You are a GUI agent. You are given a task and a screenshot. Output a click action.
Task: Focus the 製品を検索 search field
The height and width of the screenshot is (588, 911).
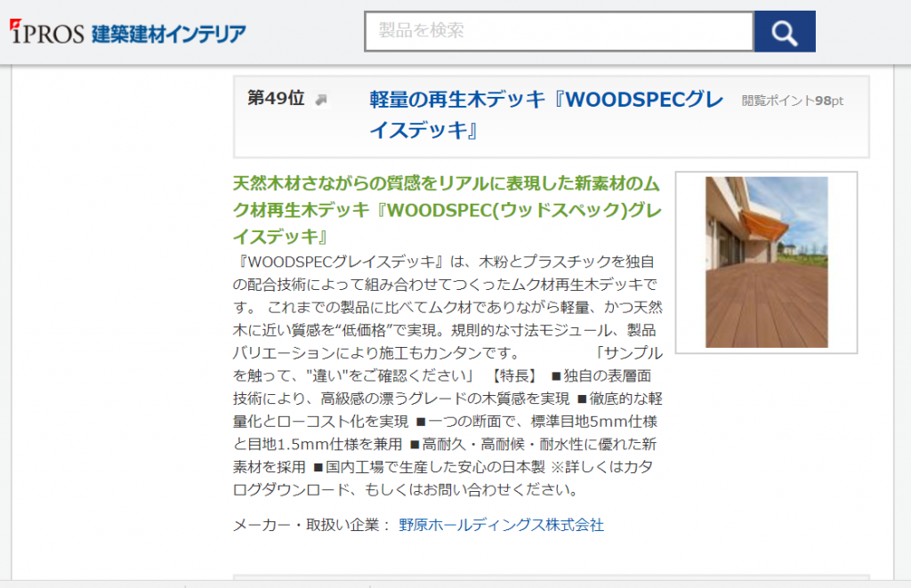click(x=559, y=32)
